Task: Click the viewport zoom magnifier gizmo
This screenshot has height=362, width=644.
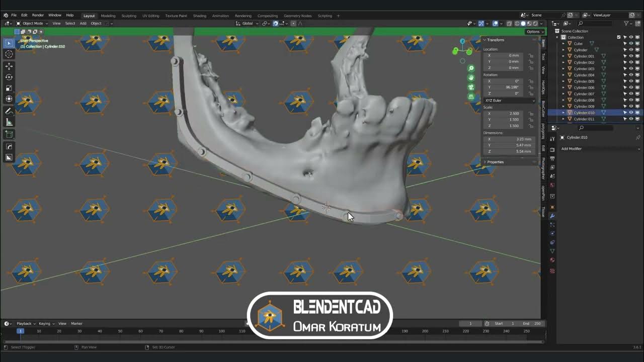Action: coord(471,68)
